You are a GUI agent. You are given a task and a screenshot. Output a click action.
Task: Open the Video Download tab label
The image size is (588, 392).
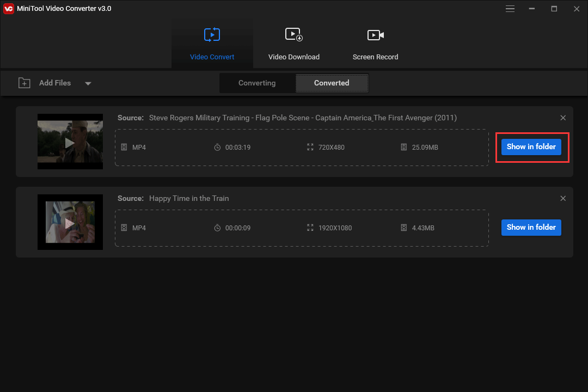click(x=293, y=57)
